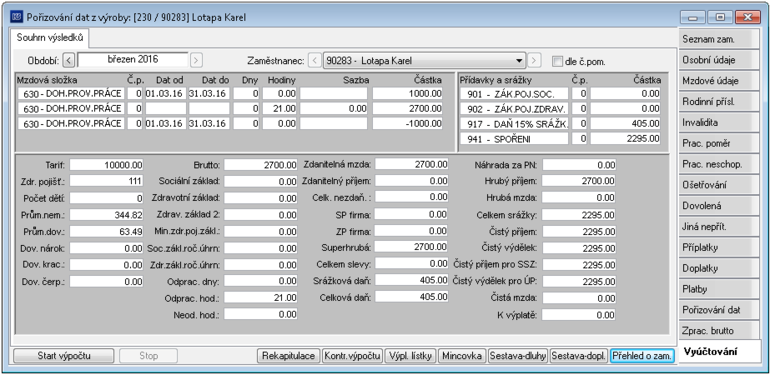
Task: Click the Celková daň field
Action: tap(412, 297)
